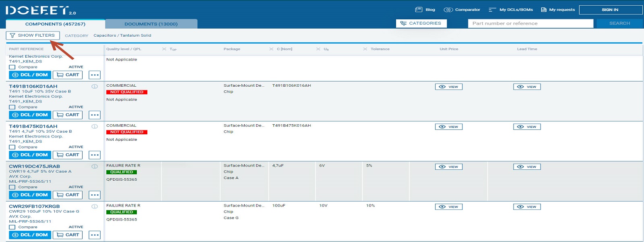Click NOT QUALIFIED badge in the T491B475K016AH row

(x=127, y=132)
